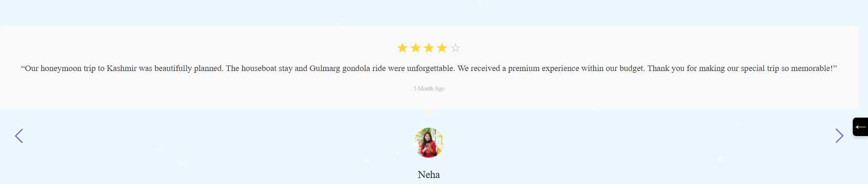Click the card's pointer triangle above the avatar

click(x=429, y=113)
